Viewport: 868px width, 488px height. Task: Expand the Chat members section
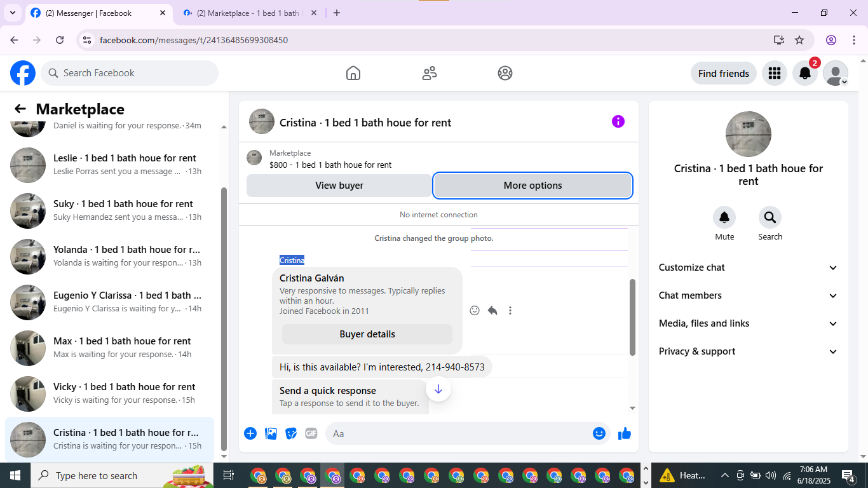point(749,295)
